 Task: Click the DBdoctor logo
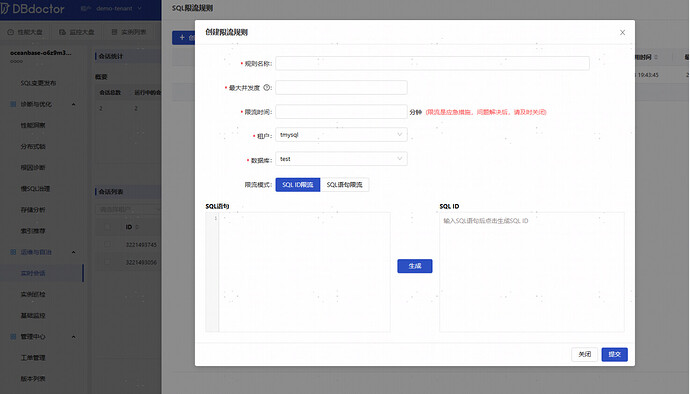click(33, 8)
